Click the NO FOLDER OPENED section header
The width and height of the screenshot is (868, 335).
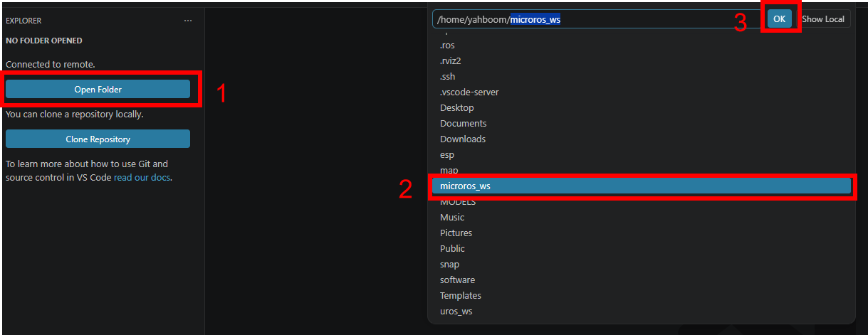(44, 41)
